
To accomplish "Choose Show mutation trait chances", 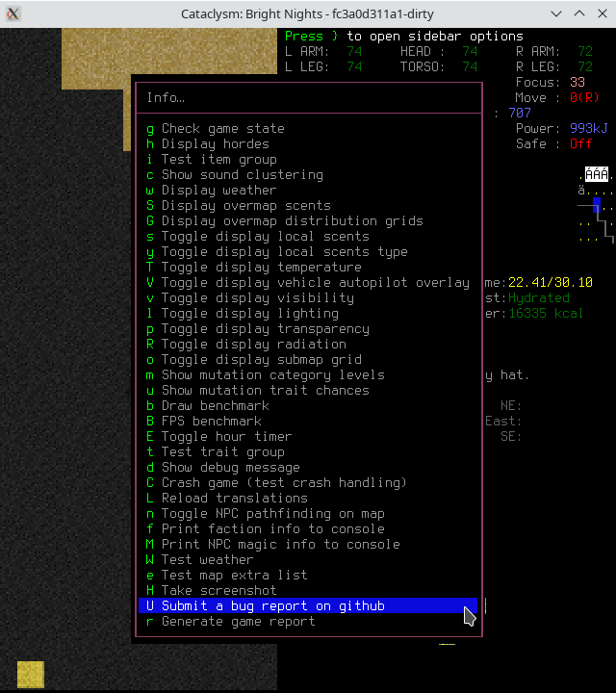I will [308, 391].
